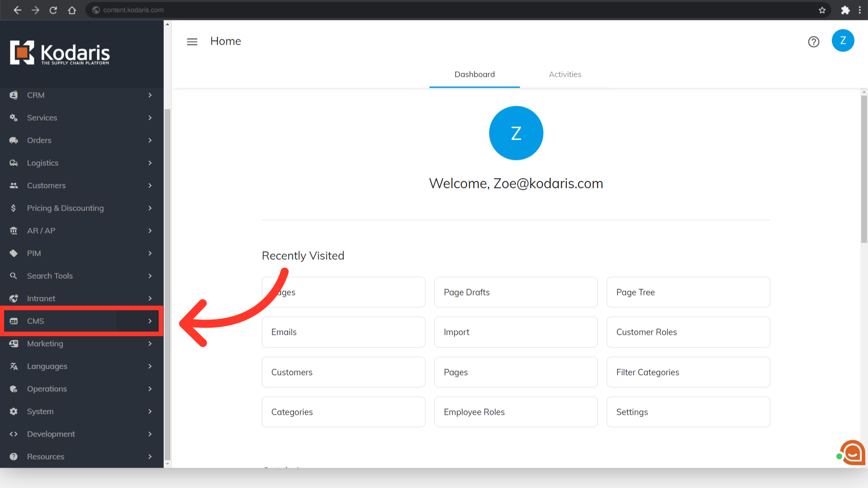
Task: Switch to the Activities tab
Action: [565, 75]
